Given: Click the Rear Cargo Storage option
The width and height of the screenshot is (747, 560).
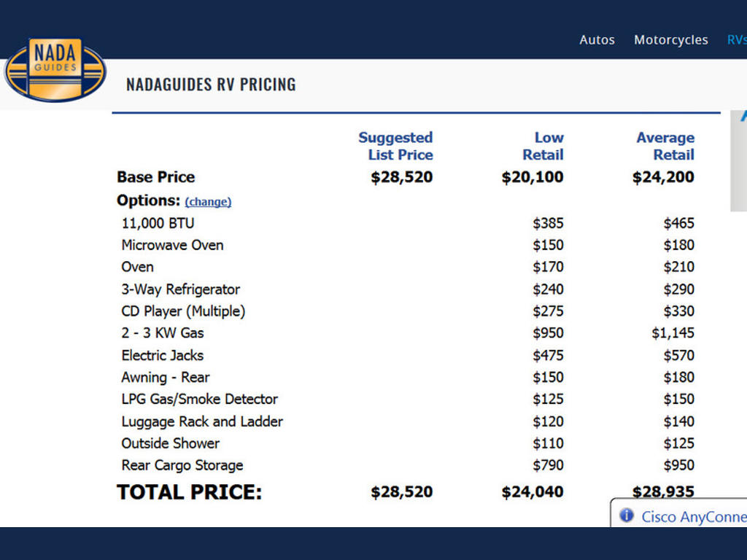Looking at the screenshot, I should (x=182, y=466).
